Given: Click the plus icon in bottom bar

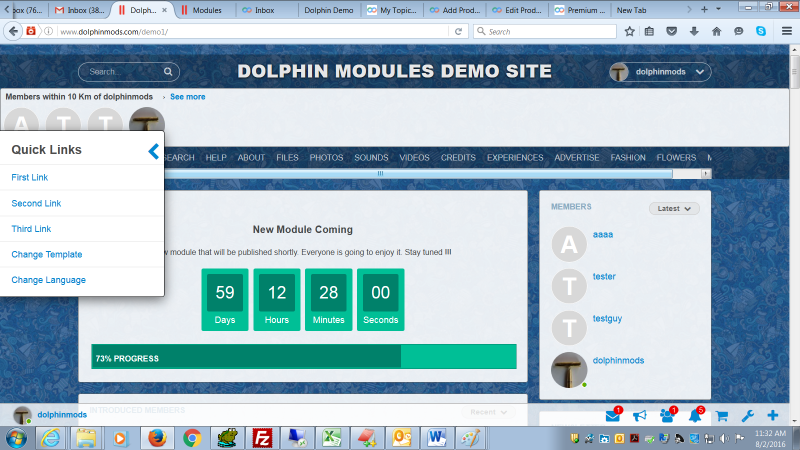Looking at the screenshot, I should click(772, 416).
